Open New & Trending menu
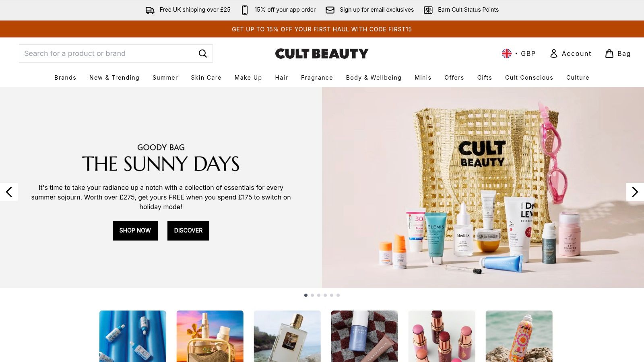Image resolution: width=644 pixels, height=362 pixels. pyautogui.click(x=114, y=78)
